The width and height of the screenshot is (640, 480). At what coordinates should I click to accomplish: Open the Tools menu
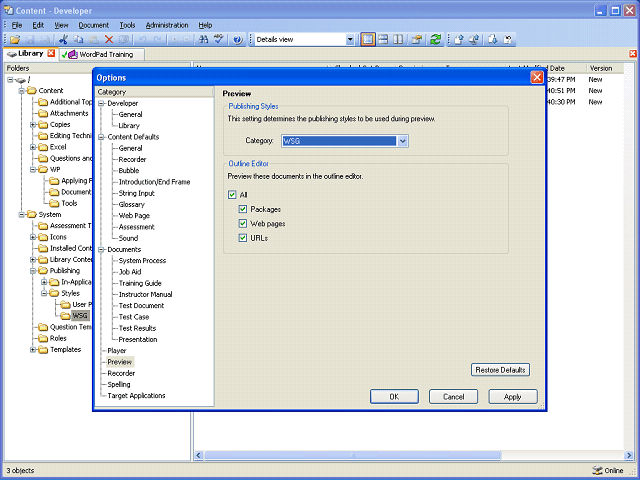tap(127, 25)
